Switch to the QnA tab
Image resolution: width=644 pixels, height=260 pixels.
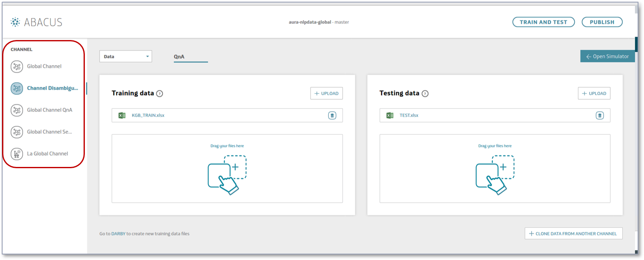(191, 56)
